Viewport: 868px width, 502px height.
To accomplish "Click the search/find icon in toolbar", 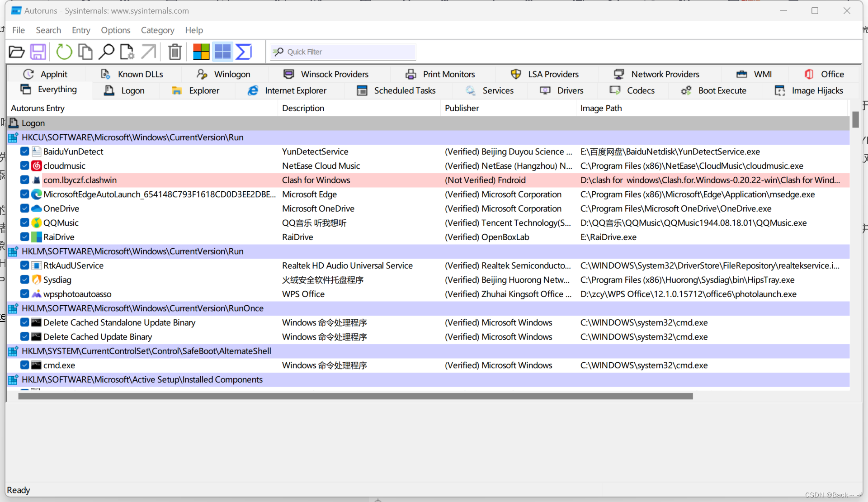I will point(106,52).
